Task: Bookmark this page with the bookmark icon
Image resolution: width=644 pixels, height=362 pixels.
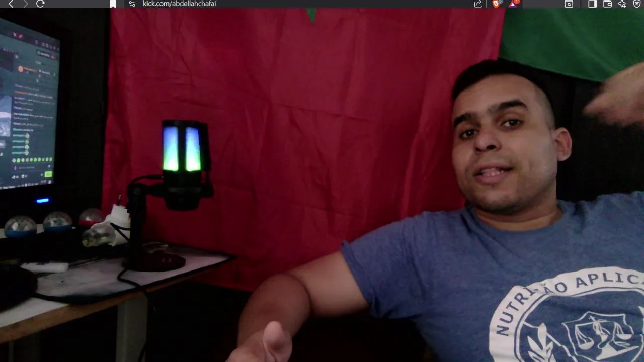Action: coord(113,4)
